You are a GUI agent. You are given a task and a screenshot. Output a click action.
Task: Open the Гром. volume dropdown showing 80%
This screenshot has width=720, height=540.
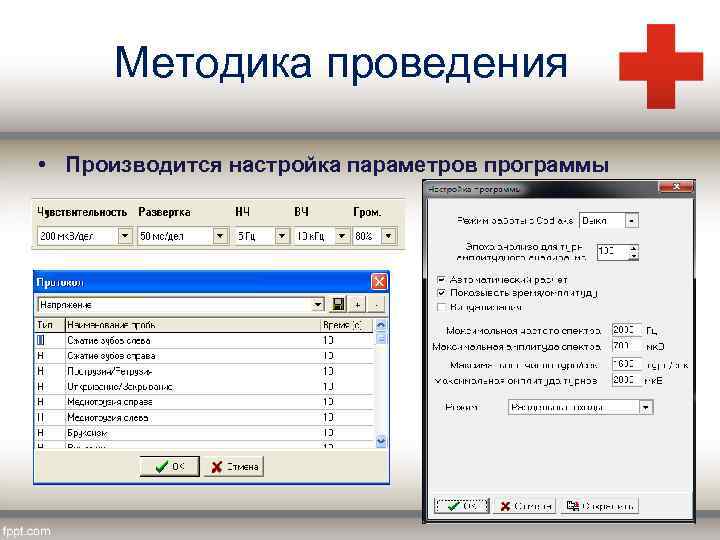point(388,236)
